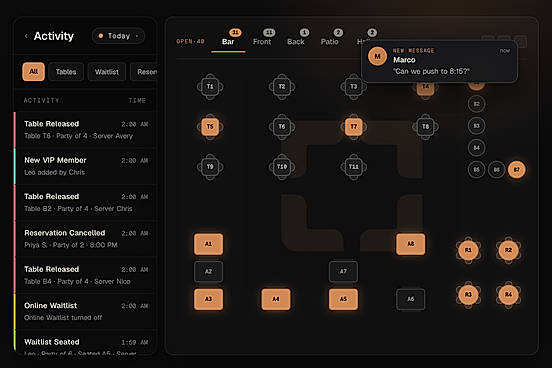Open the Back section tab
552x368 pixels.
click(x=296, y=41)
